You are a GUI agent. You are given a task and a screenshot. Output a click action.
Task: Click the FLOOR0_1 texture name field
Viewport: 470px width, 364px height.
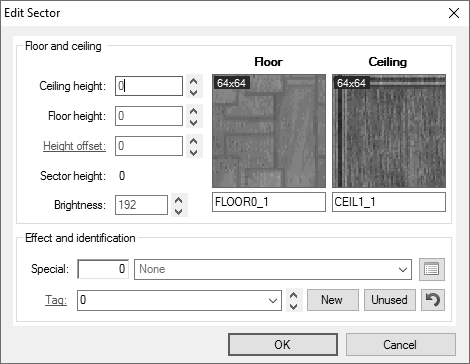[x=269, y=202]
